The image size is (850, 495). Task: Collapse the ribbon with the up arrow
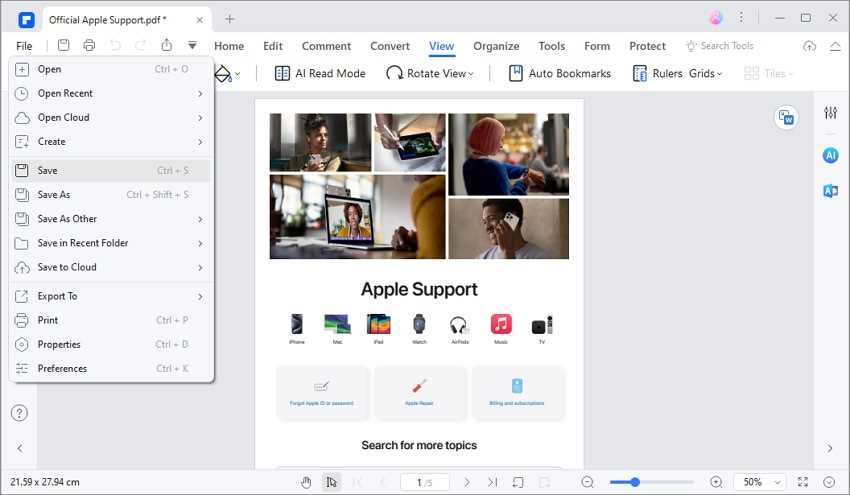tap(835, 46)
